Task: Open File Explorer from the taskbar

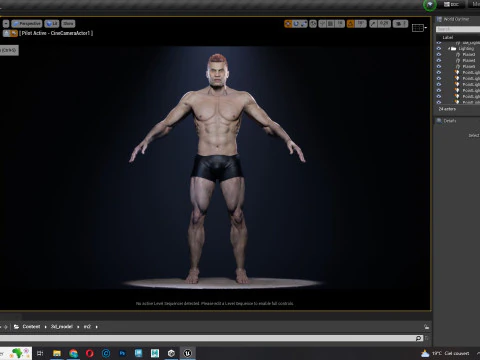Action: (x=57, y=353)
